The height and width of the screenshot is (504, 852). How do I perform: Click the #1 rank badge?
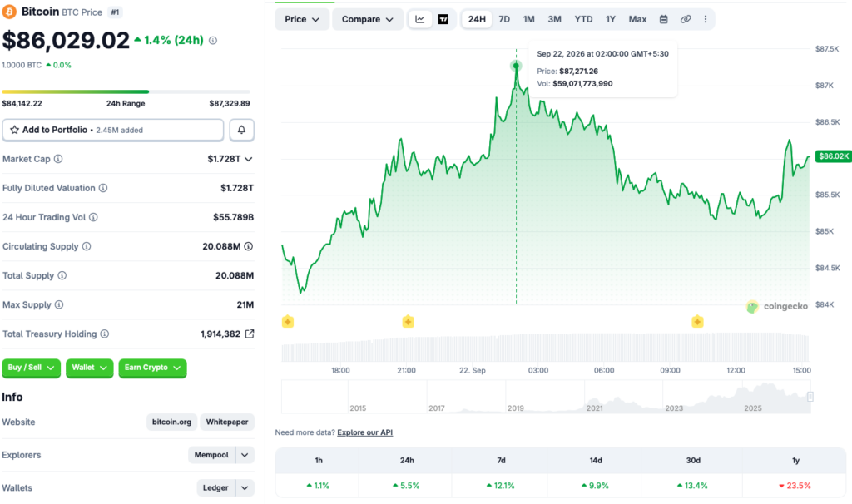pos(115,12)
